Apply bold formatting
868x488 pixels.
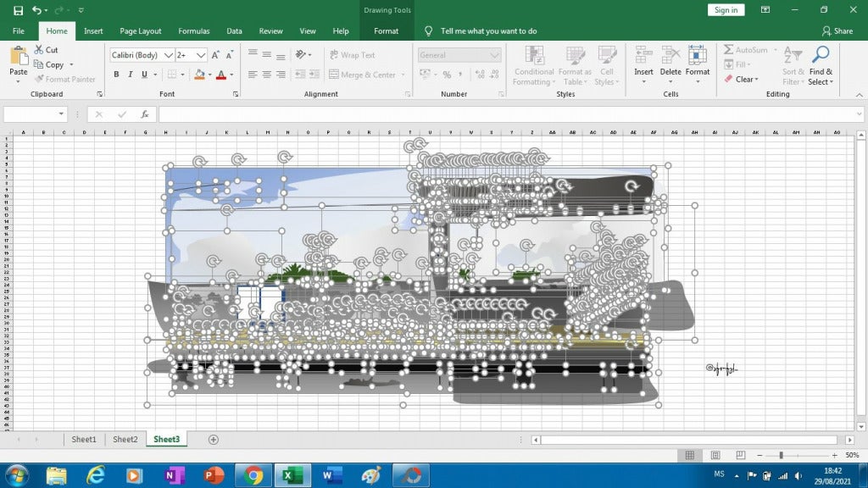point(117,75)
